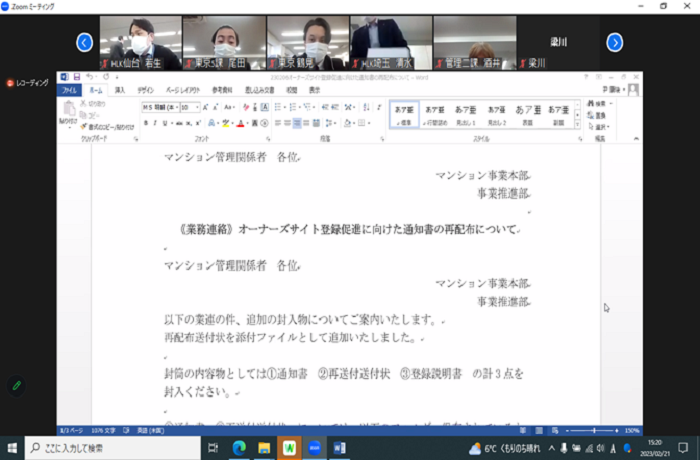
Task: Select the 東京5課 尾田 participant video
Action: point(224,43)
